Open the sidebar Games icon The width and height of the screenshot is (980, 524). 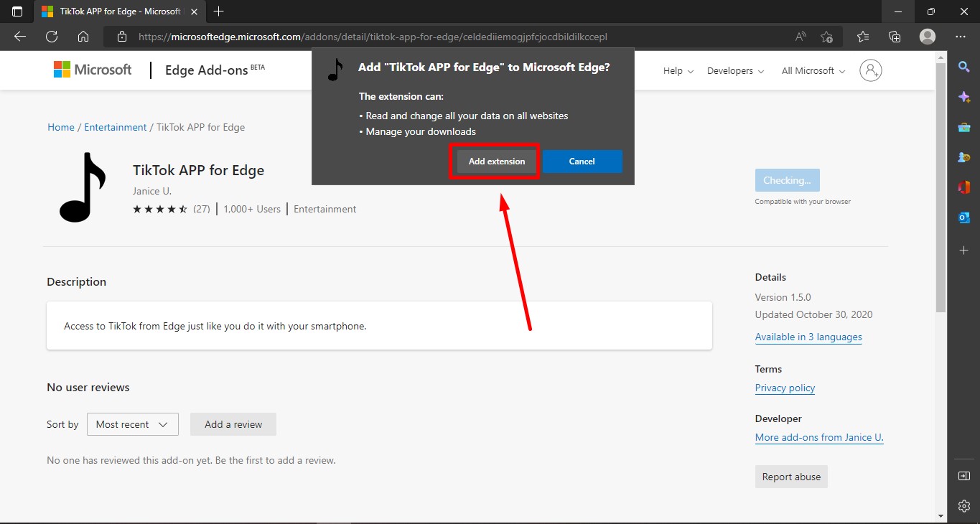click(964, 157)
